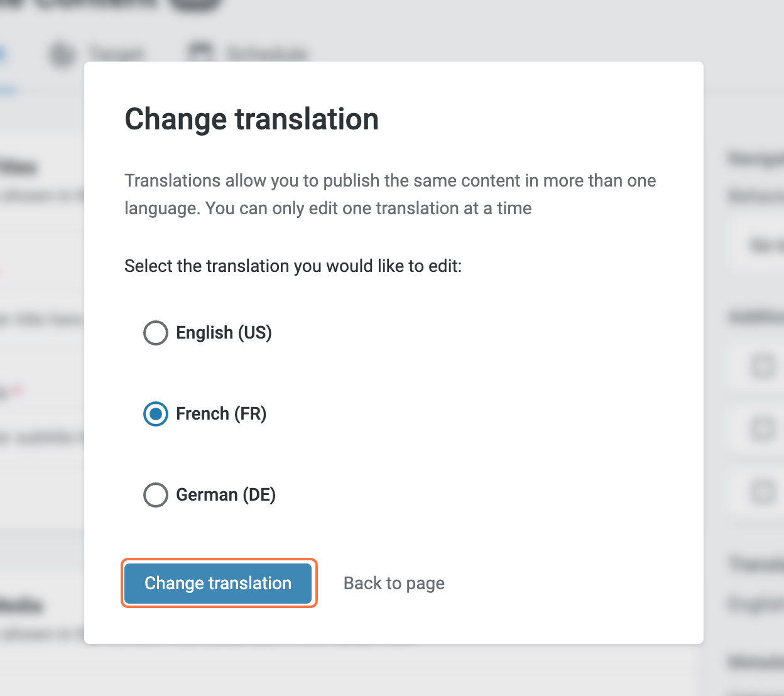Open the blurred Target tab label
The height and width of the screenshot is (696, 784).
[116, 54]
